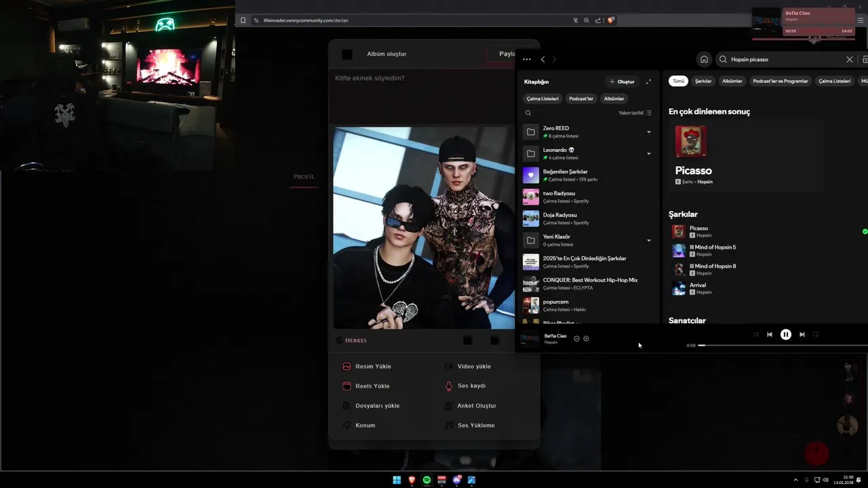The width and height of the screenshot is (868, 488).
Task: Click the green saved check on Picasso
Action: coord(865,232)
